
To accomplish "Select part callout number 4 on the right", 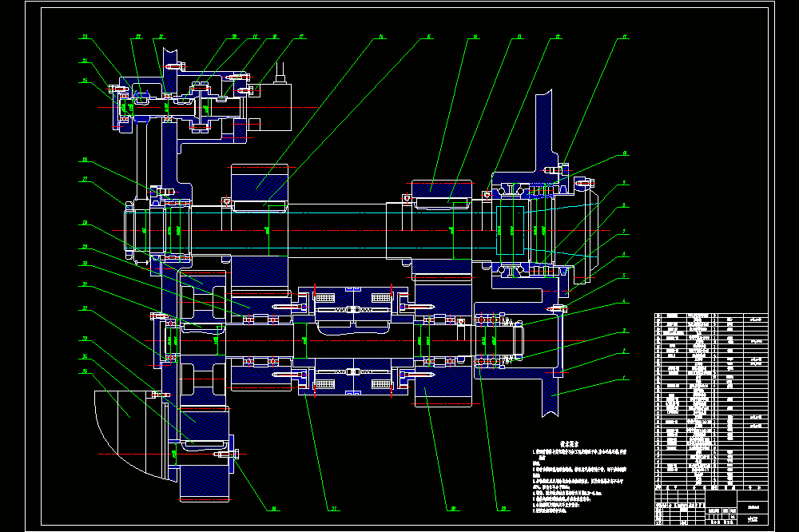I will coord(626,300).
